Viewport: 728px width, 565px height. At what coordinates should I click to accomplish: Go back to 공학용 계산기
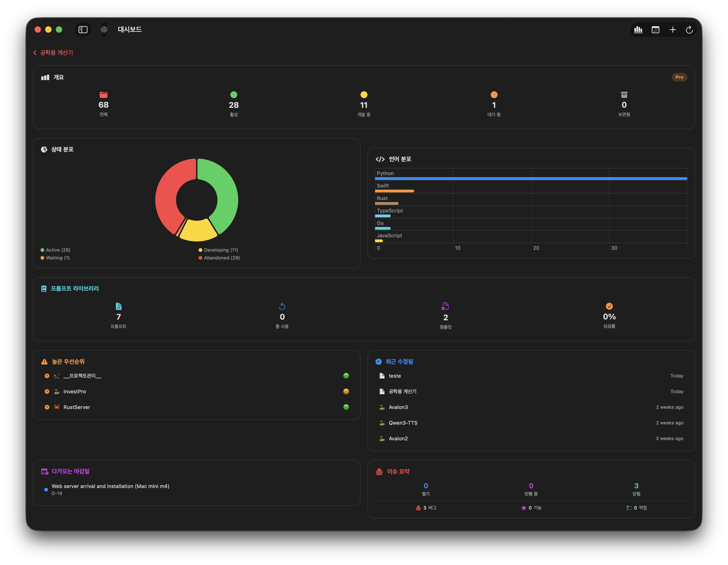[53, 53]
